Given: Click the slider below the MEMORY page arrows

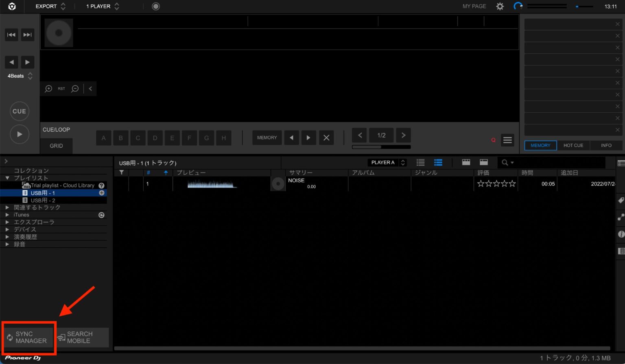Looking at the screenshot, I should click(x=381, y=147).
